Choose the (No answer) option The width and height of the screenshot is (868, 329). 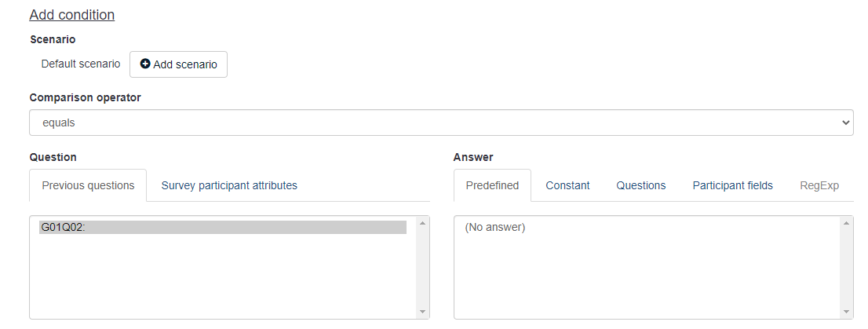click(x=495, y=228)
